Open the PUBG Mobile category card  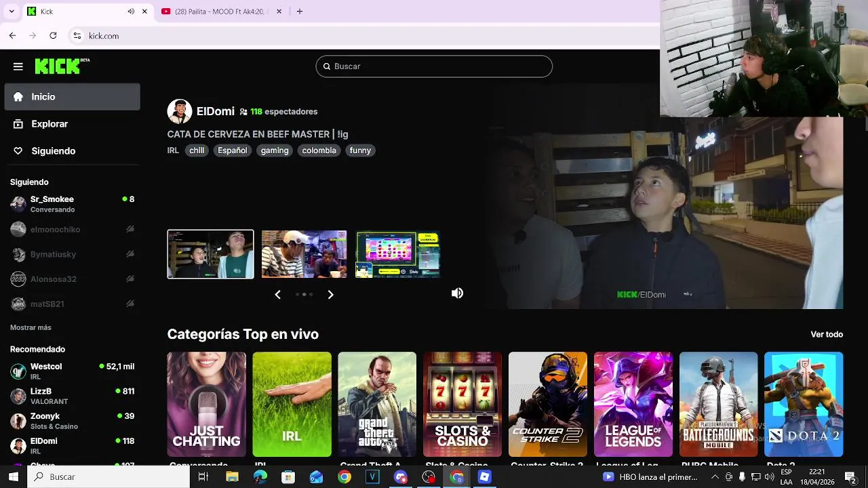point(719,405)
